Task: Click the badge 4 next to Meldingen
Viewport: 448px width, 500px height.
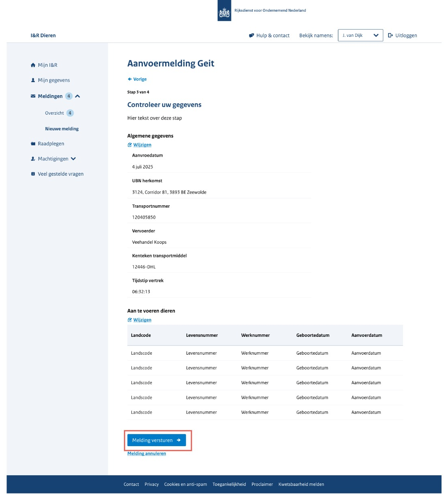Action: 69,96
